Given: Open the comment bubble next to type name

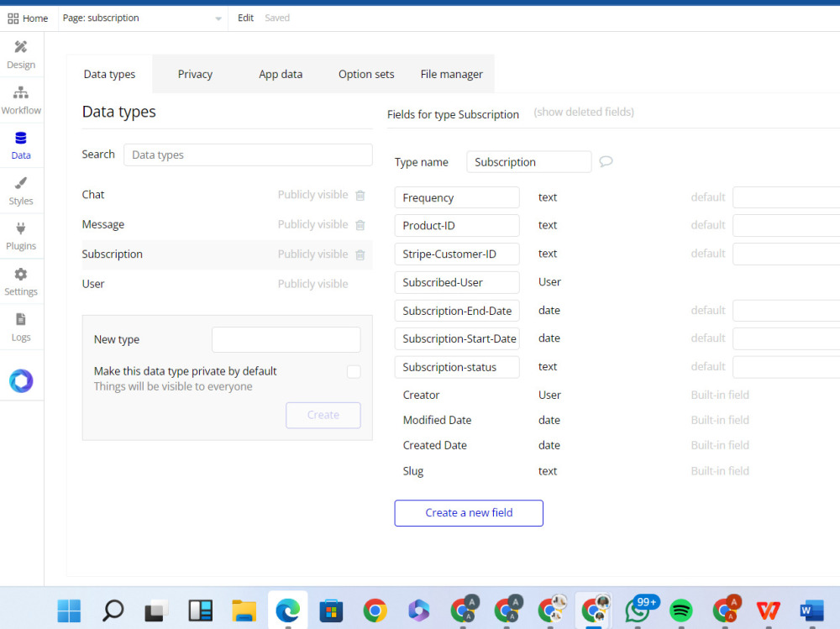Looking at the screenshot, I should [606, 161].
